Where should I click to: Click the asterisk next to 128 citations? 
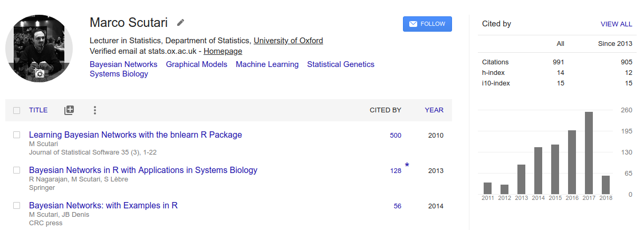[407, 166]
